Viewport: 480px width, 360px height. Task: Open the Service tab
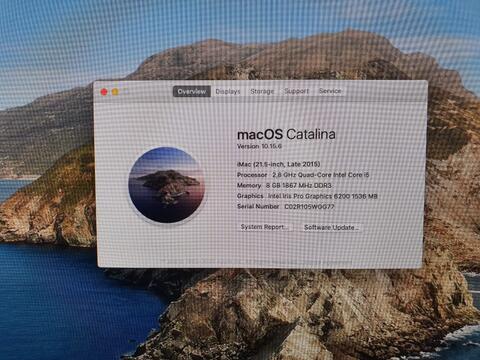(330, 91)
